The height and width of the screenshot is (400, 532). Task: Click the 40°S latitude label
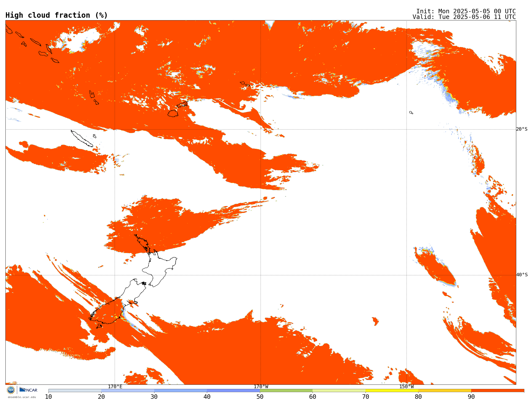tap(522, 275)
